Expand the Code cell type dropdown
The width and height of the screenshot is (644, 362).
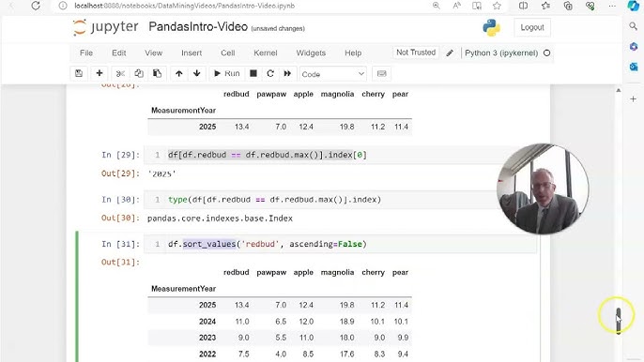[332, 74]
